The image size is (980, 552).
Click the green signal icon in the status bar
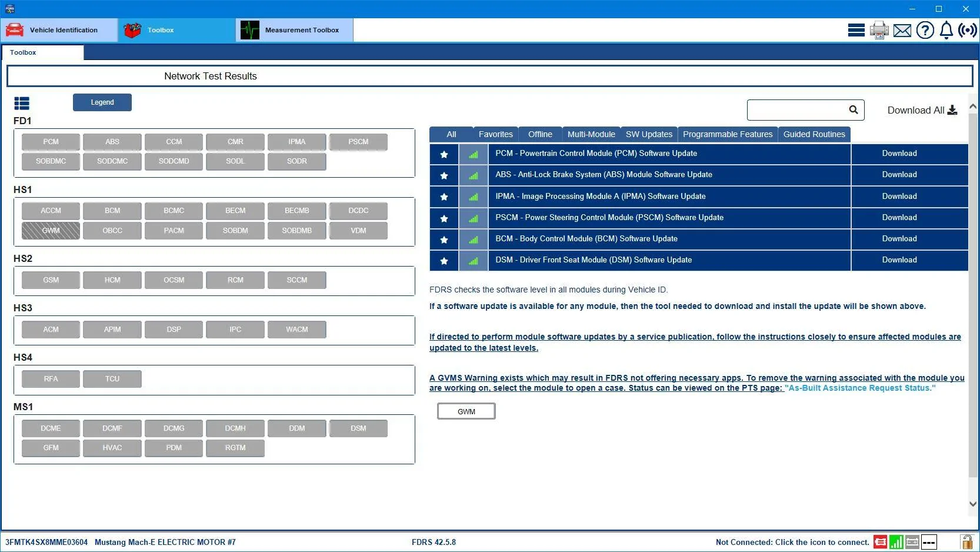tap(896, 542)
